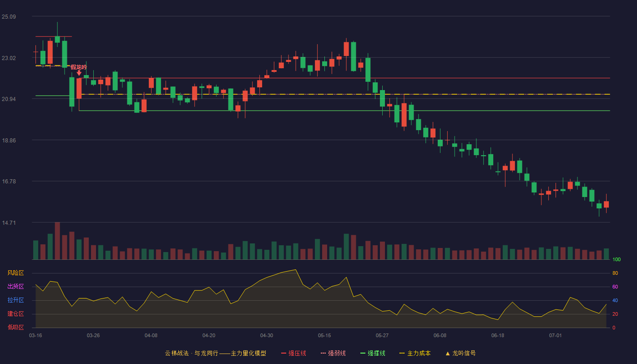
Task: Click the tallest red volume bar
Action: click(x=57, y=241)
